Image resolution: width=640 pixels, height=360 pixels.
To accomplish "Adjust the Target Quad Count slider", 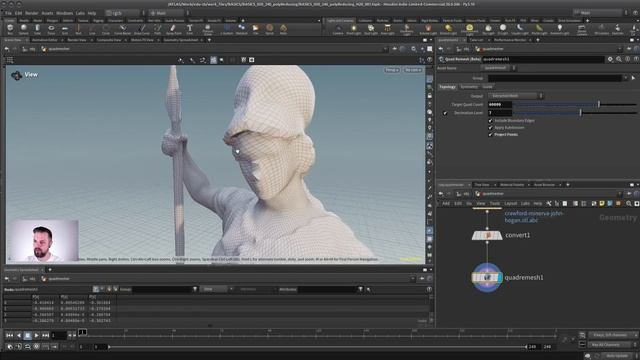I will (575, 104).
